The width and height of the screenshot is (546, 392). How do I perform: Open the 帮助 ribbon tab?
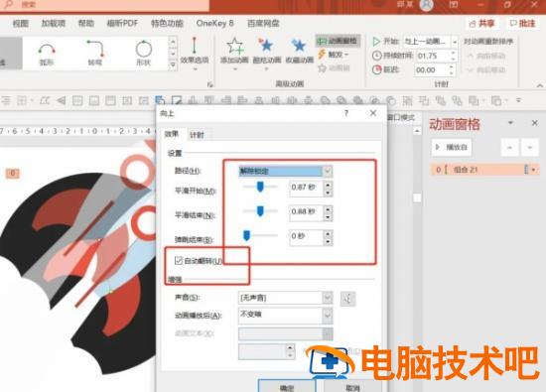(86, 24)
